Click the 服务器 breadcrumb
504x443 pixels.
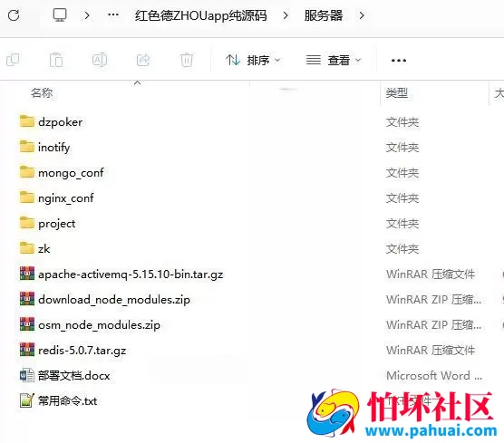point(324,15)
